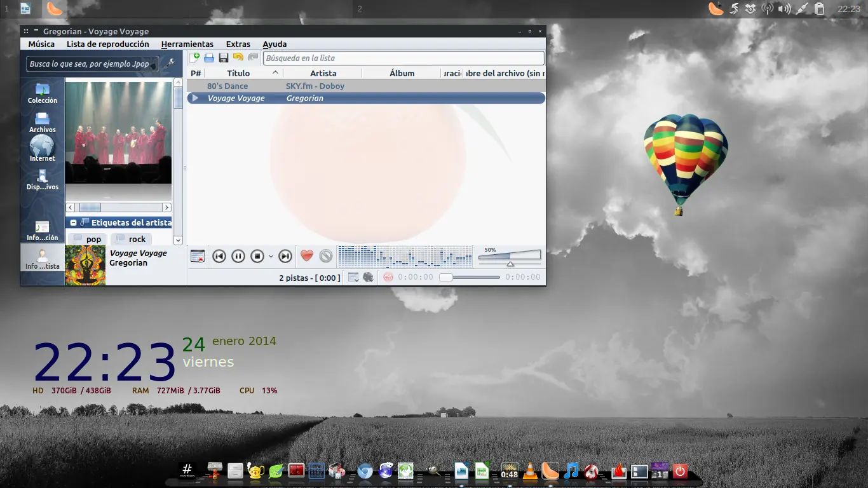The height and width of the screenshot is (488, 868).
Task: Click the wireless network indicator
Action: [x=768, y=8]
